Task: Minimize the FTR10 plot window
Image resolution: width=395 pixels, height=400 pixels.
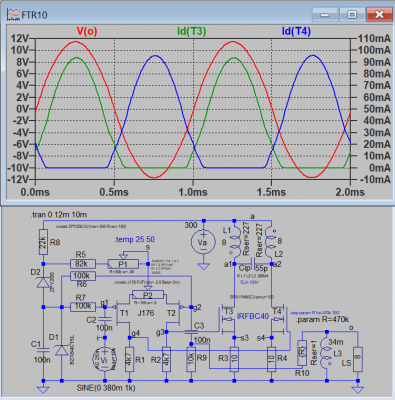Action: (x=325, y=15)
